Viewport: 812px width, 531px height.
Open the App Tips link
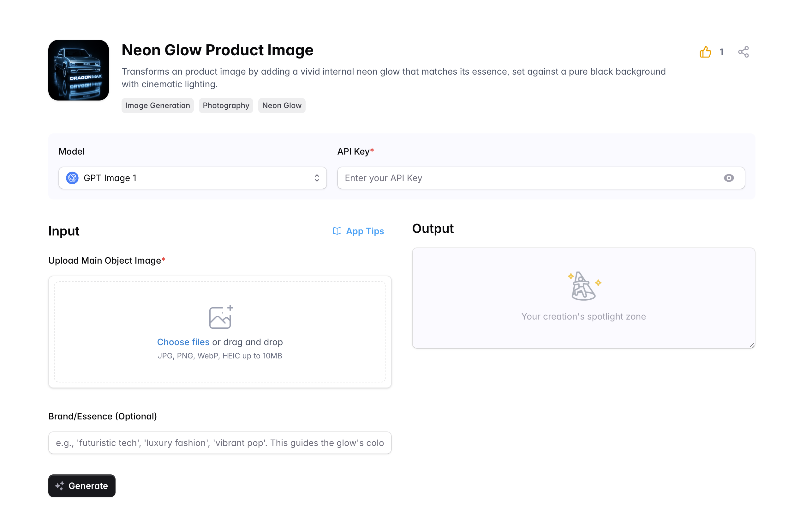364,231
